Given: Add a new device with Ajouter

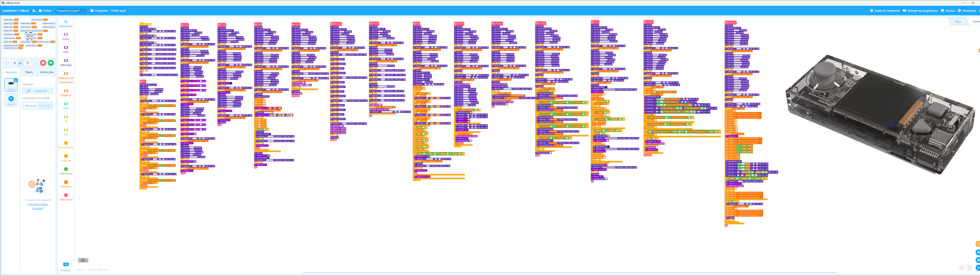Looking at the screenshot, I should 11,100.
